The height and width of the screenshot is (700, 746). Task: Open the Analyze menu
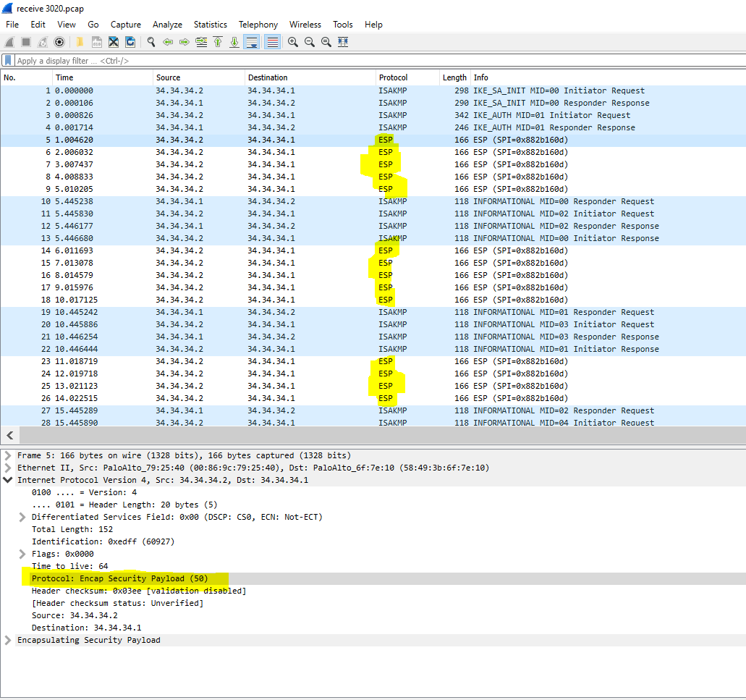167,25
